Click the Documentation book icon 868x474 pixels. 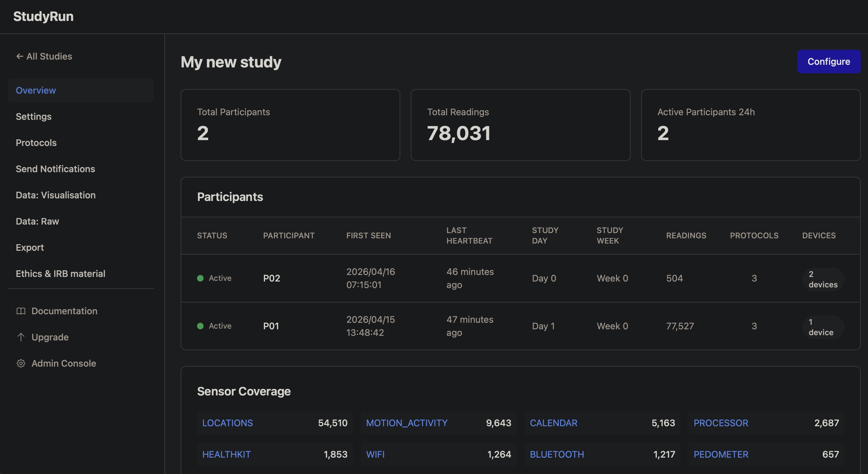point(21,311)
